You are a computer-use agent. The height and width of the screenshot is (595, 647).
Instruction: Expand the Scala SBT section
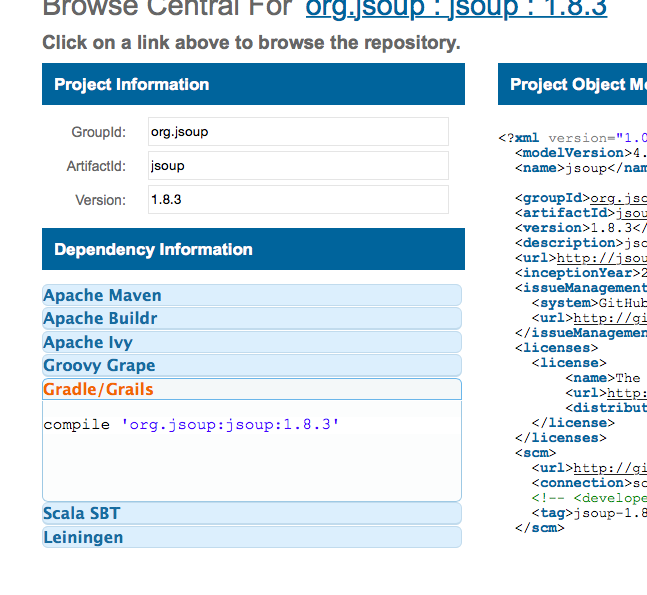252,514
